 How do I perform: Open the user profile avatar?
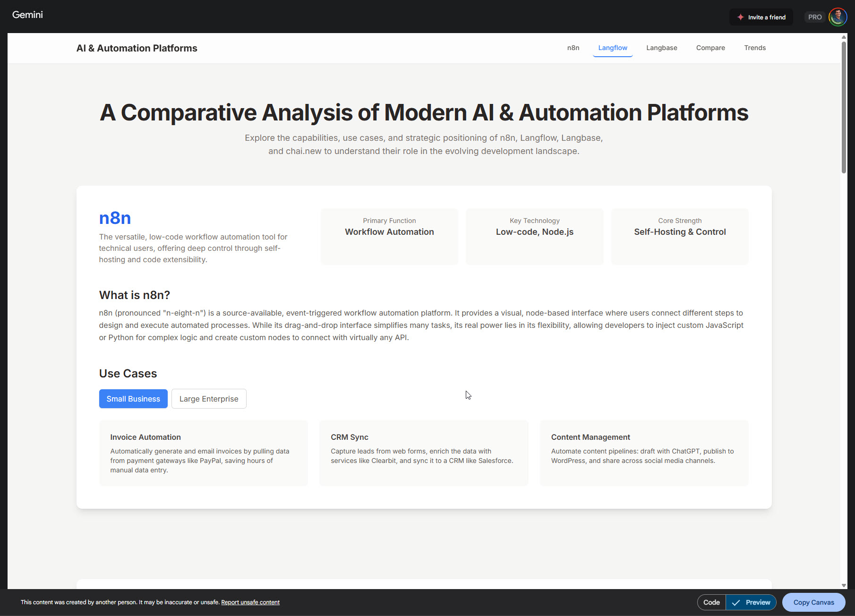coord(838,17)
